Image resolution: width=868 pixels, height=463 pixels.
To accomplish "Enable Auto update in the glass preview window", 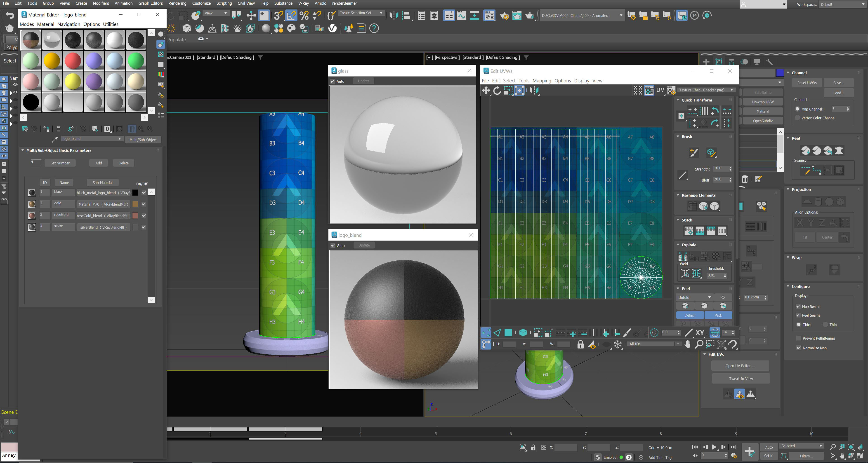I will [x=333, y=81].
